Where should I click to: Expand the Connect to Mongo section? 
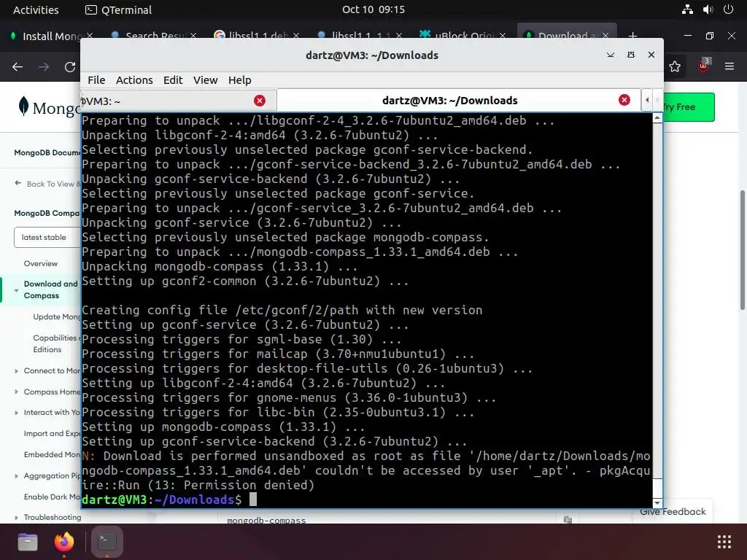[16, 371]
